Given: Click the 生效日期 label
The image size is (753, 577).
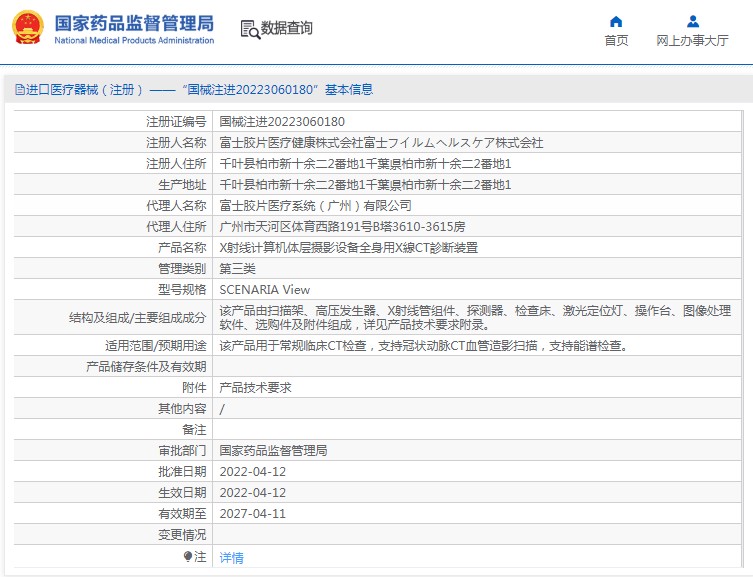Looking at the screenshot, I should [182, 493].
